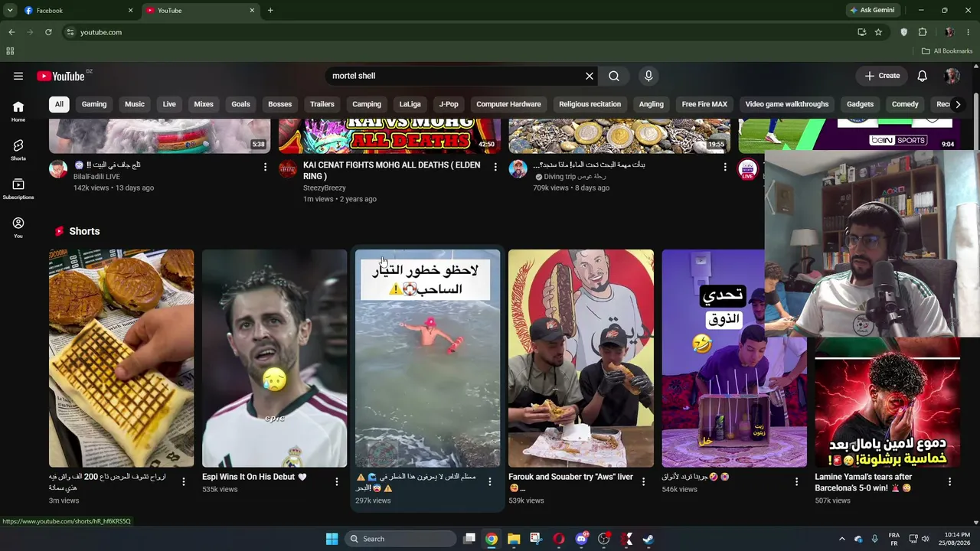Viewport: 980px width, 551px height.
Task: Clear the search query with the X
Action: [x=590, y=76]
